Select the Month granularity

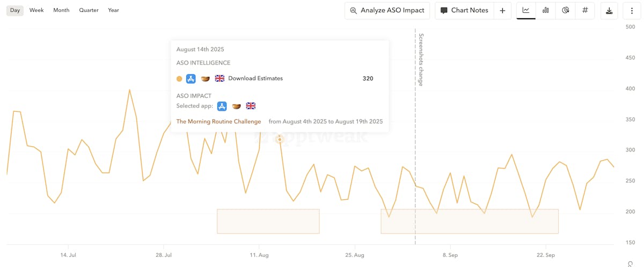coord(61,10)
